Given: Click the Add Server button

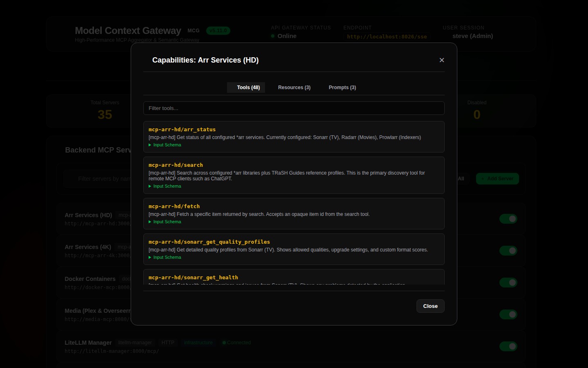Looking at the screenshot, I should tap(497, 179).
